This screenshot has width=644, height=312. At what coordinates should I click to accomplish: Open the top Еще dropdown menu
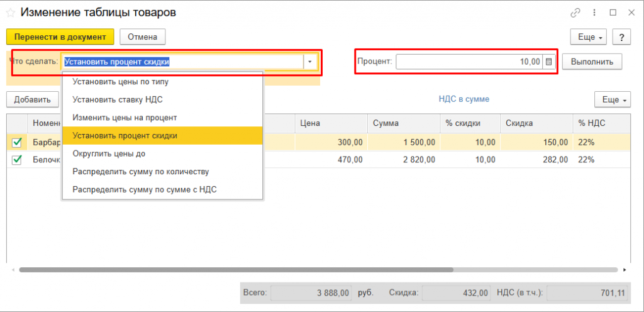click(589, 37)
